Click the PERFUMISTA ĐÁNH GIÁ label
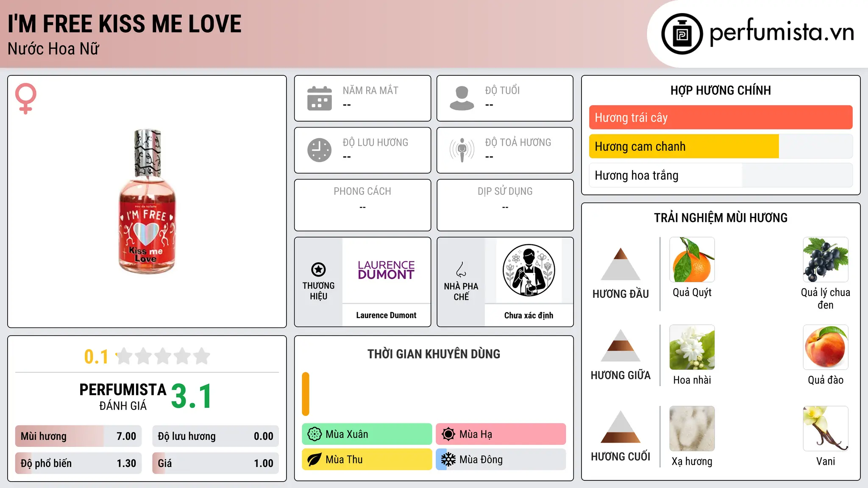 point(123,396)
